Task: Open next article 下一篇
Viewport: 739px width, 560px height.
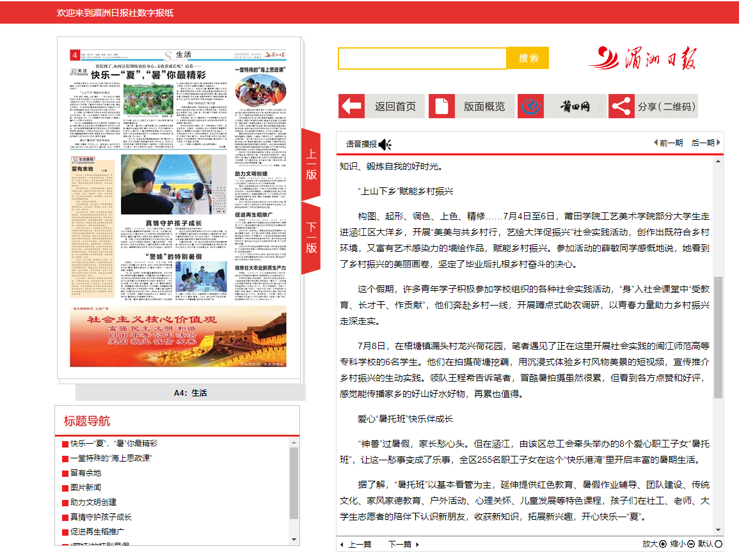Action: (404, 545)
